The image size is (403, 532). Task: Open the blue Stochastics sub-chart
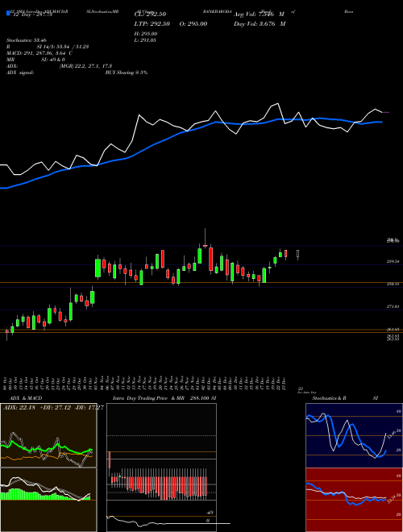354,435
